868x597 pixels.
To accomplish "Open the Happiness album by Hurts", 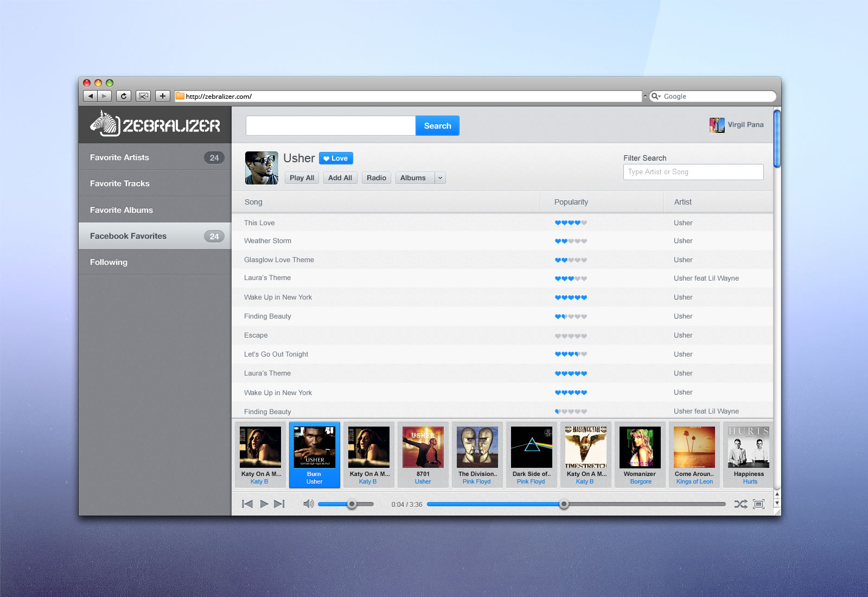I will [x=749, y=447].
